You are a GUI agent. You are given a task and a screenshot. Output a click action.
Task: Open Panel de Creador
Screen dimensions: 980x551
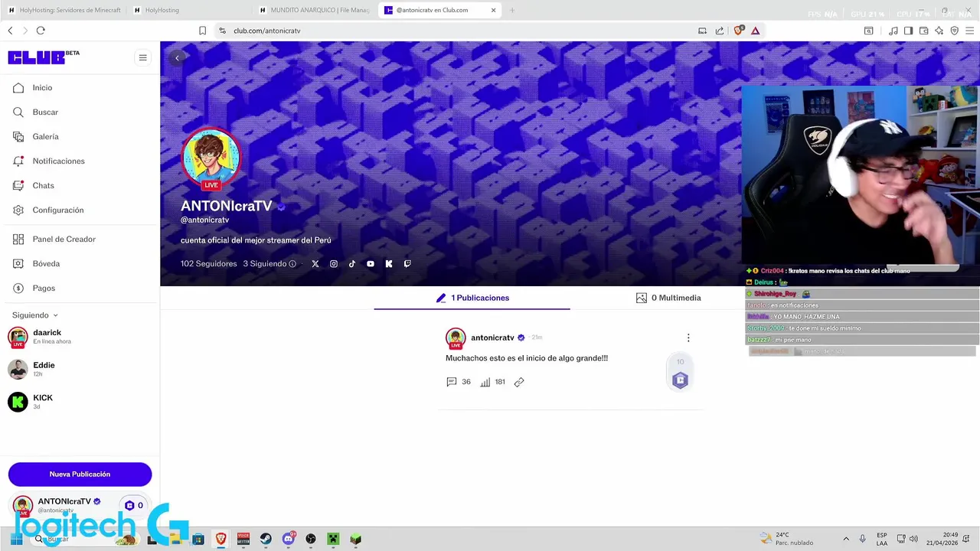coord(64,240)
